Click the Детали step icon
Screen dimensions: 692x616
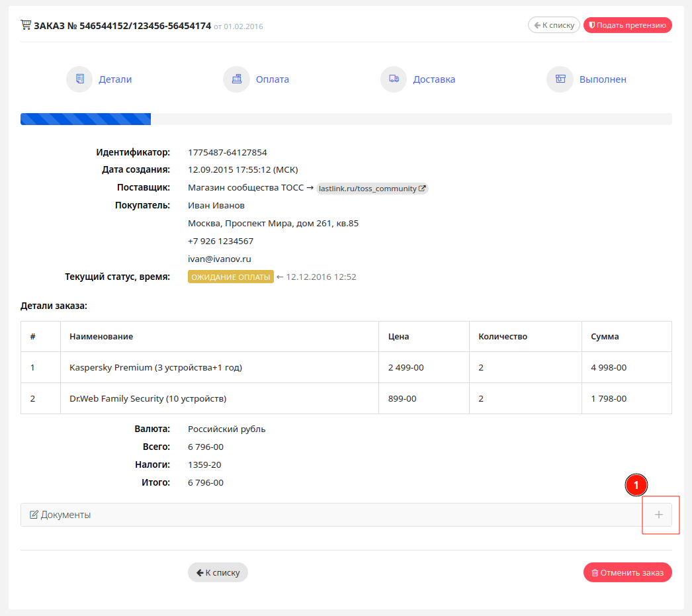click(79, 79)
